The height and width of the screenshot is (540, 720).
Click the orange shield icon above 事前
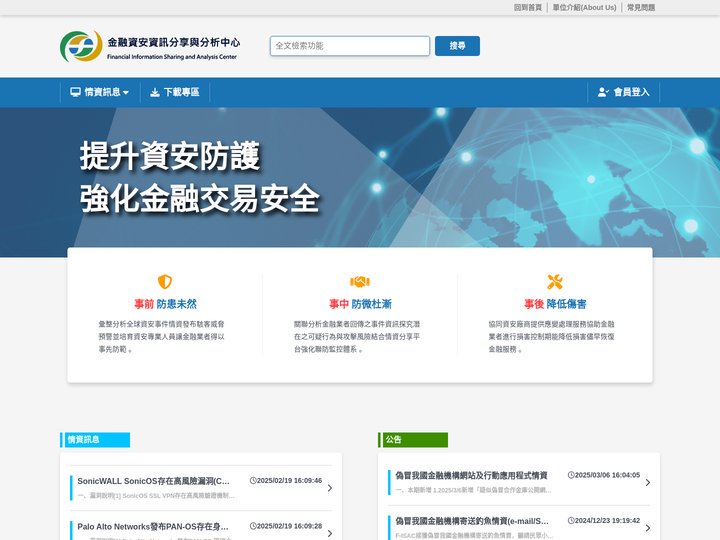(165, 281)
